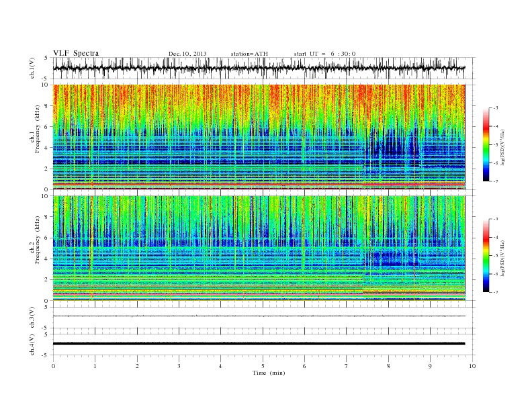Click inside the ch.1 spectrogram panel
The height and width of the screenshot is (411, 532).
tap(259, 137)
